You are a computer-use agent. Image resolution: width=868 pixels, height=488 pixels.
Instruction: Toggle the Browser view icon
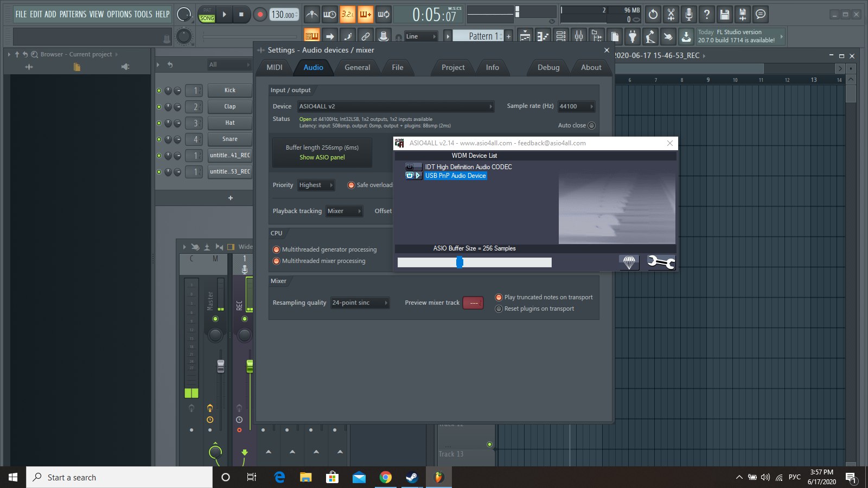(x=597, y=36)
